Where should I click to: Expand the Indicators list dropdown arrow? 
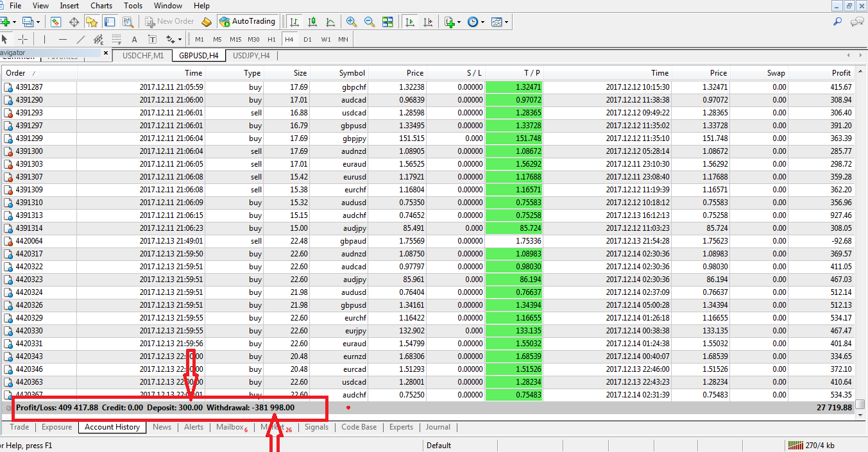pyautogui.click(x=459, y=22)
